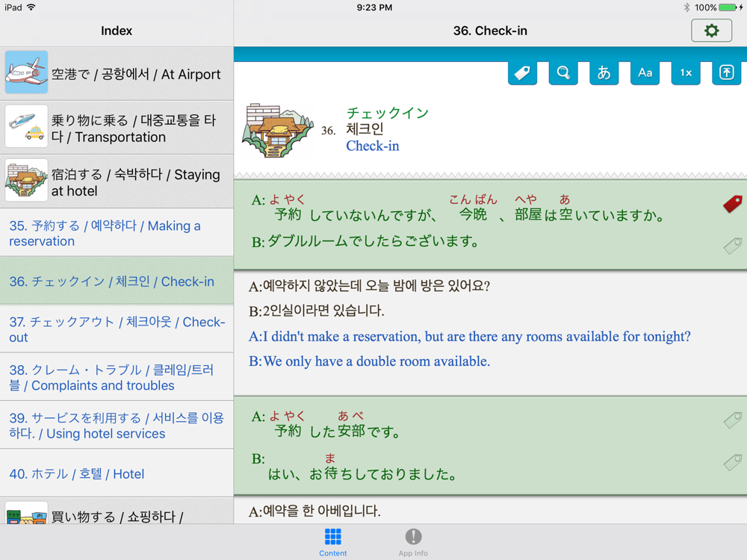Tap the Wi-Fi status icon
The width and height of the screenshot is (747, 560).
pos(31,7)
